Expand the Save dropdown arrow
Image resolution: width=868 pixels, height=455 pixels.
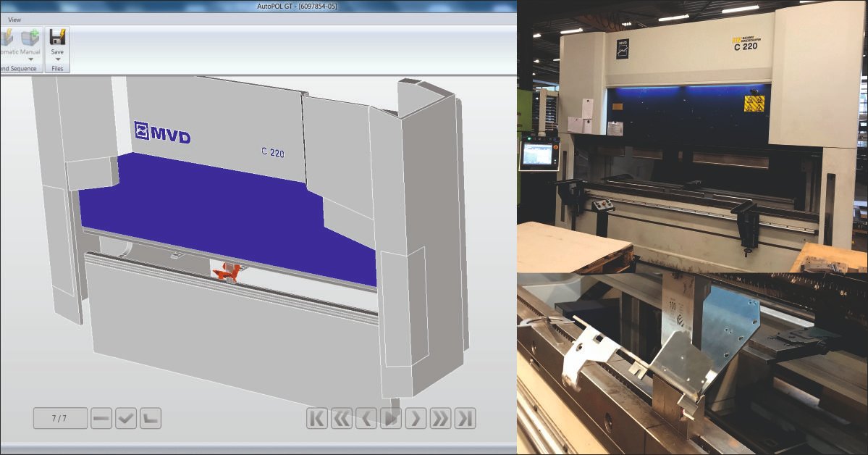tap(58, 59)
